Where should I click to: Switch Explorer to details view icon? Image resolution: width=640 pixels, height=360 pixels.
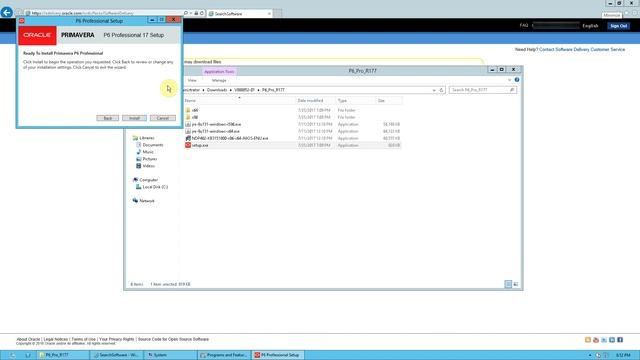(x=508, y=284)
